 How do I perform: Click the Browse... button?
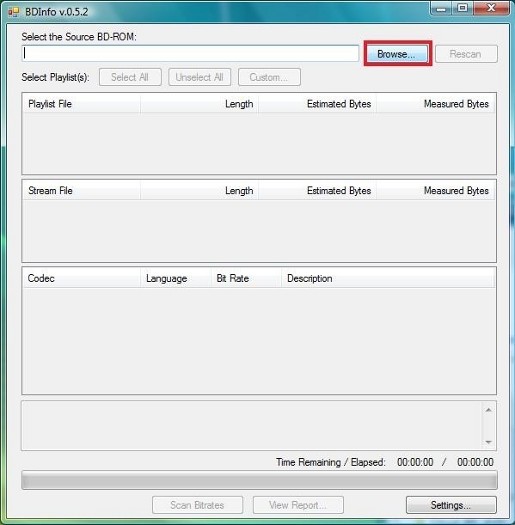tap(397, 54)
